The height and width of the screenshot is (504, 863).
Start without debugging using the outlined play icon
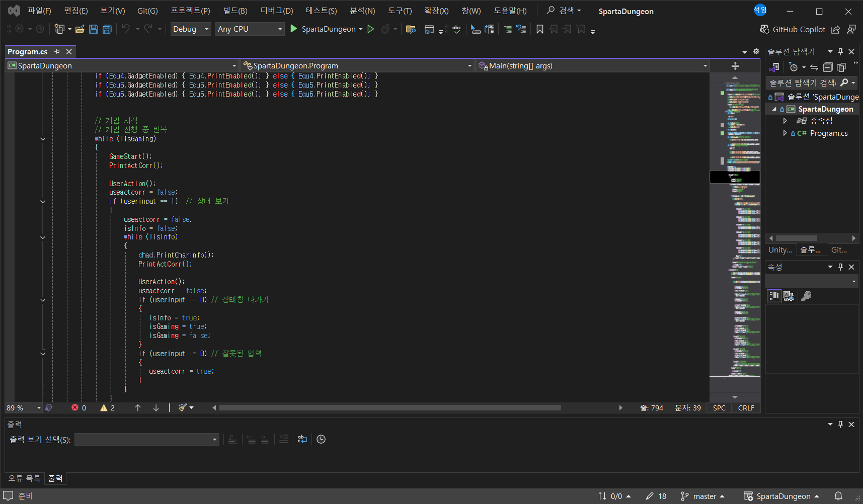point(371,29)
